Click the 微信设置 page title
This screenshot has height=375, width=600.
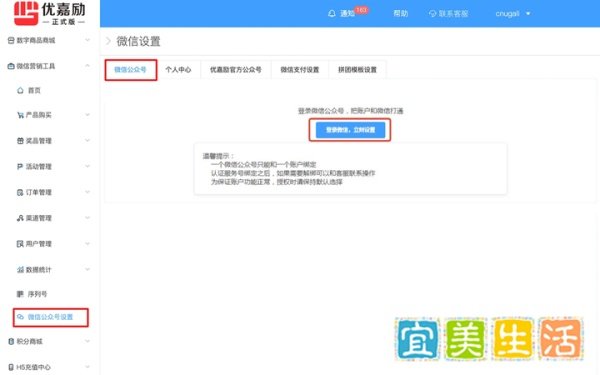(139, 41)
